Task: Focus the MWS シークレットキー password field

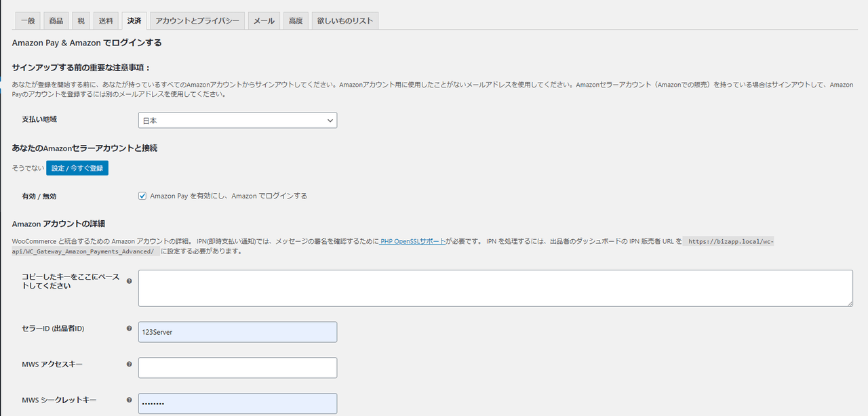Action: tap(237, 404)
